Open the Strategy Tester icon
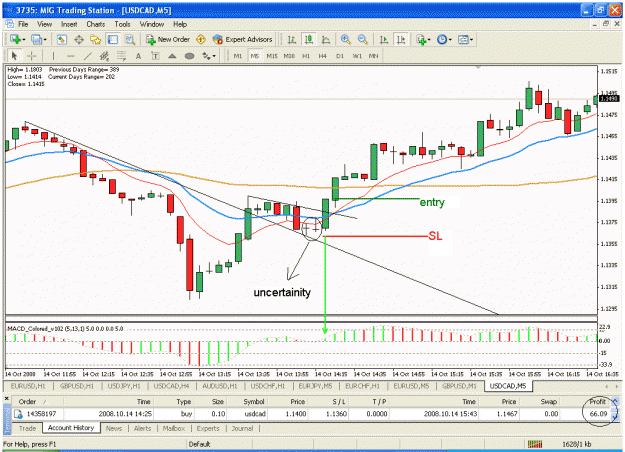This screenshot has width=625, height=452. pos(130,39)
